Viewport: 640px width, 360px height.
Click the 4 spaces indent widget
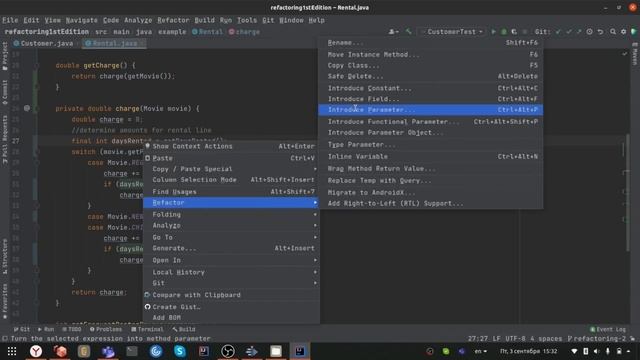546,338
